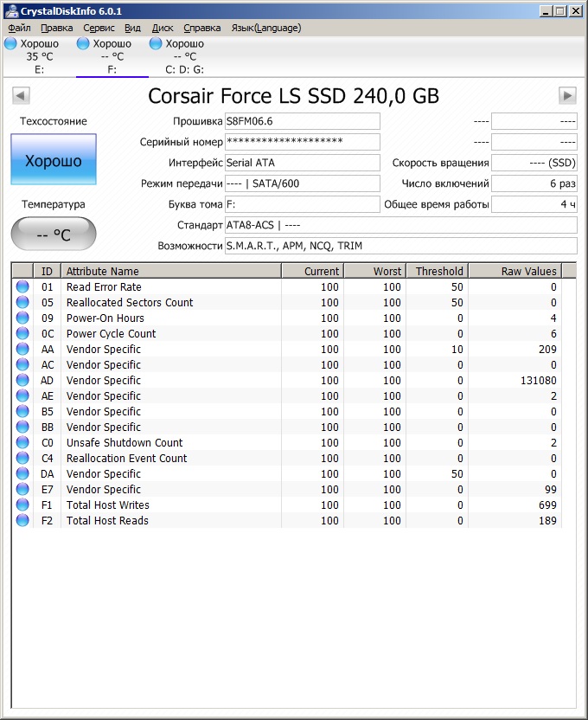The width and height of the screenshot is (588, 720).
Task: Open the Сервис menu
Action: pos(99,28)
